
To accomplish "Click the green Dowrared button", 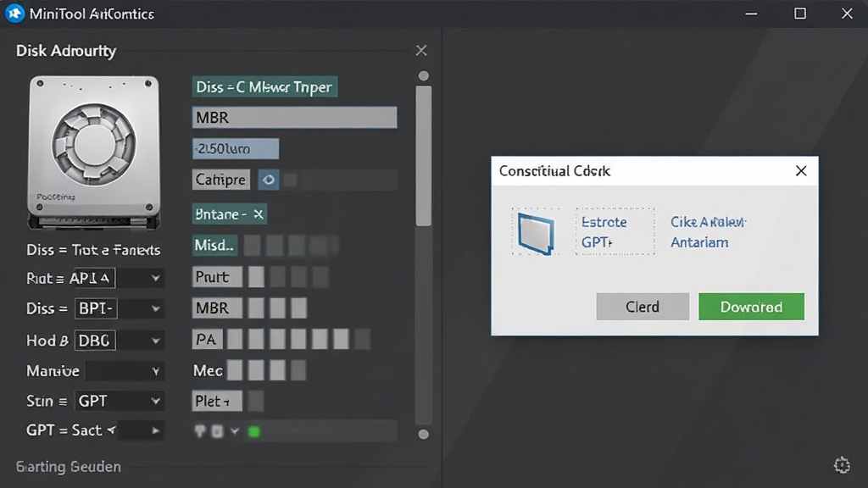I will click(751, 307).
